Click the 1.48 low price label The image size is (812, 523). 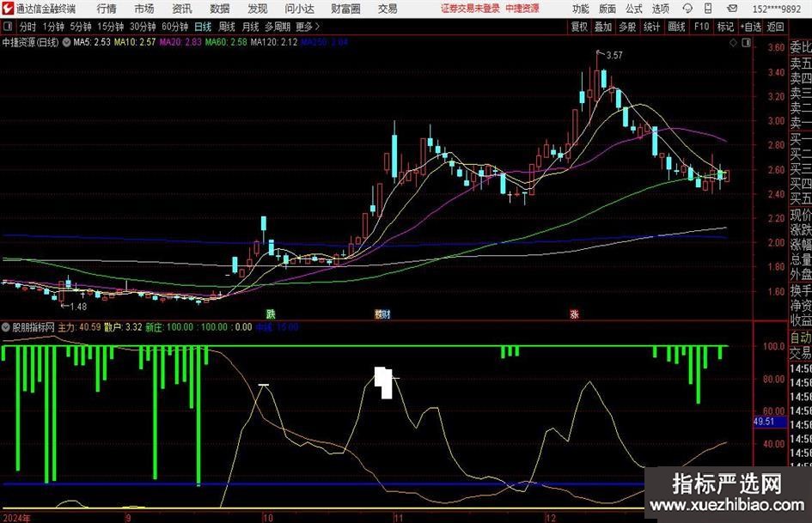pyautogui.click(x=78, y=307)
